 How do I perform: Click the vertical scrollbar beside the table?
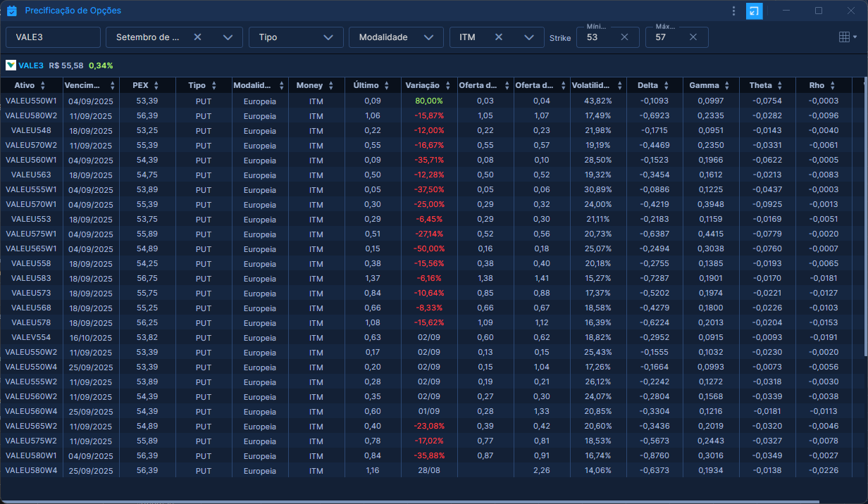865,217
